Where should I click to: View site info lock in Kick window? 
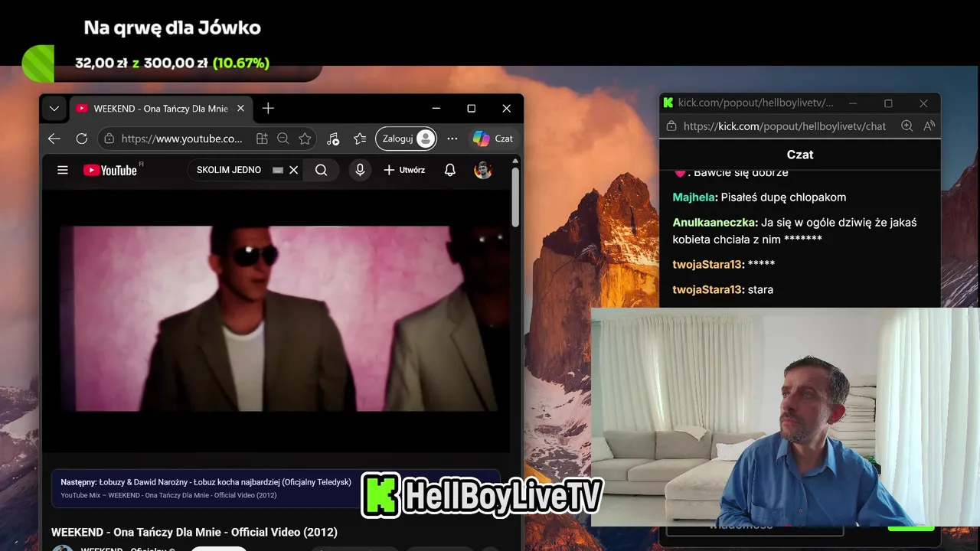(671, 126)
